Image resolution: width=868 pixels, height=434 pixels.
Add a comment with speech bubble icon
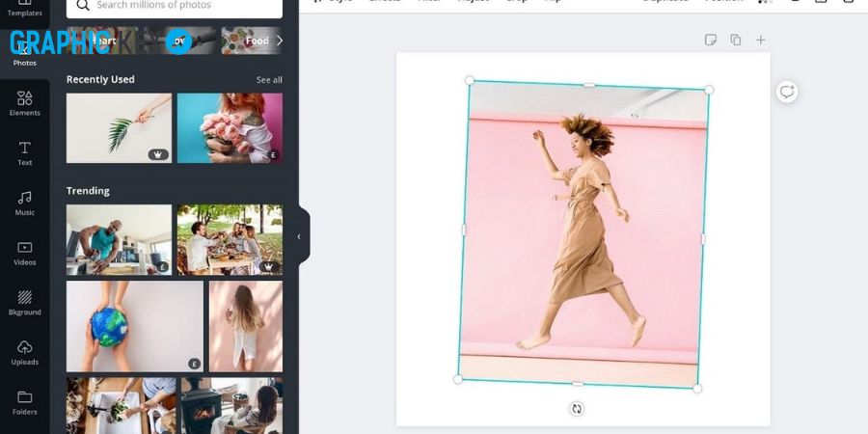pos(787,92)
